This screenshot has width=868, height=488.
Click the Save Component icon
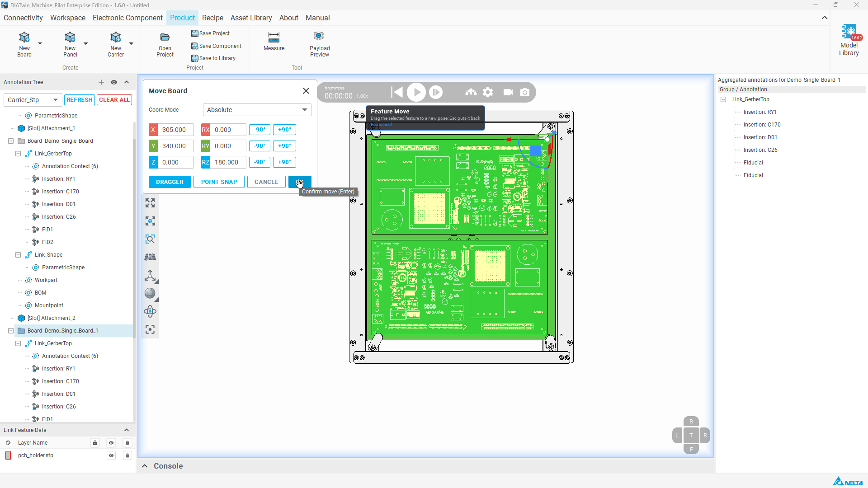coord(195,46)
